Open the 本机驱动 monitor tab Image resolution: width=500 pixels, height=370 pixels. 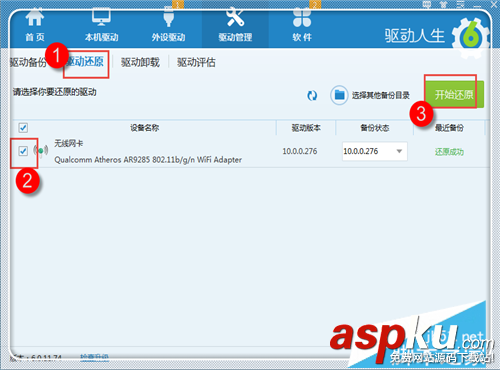coord(102,26)
